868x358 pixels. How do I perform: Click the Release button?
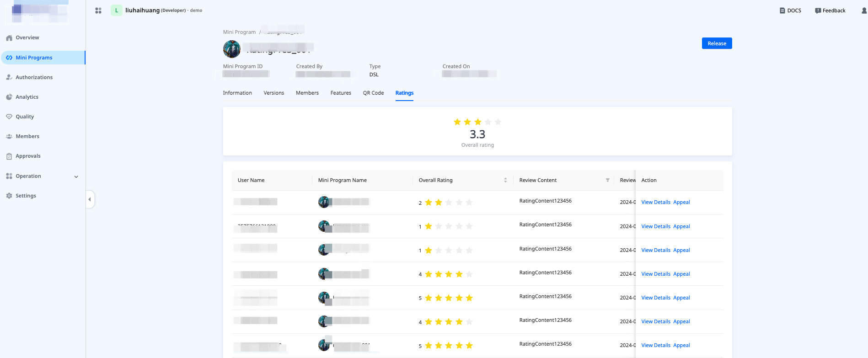tap(717, 43)
